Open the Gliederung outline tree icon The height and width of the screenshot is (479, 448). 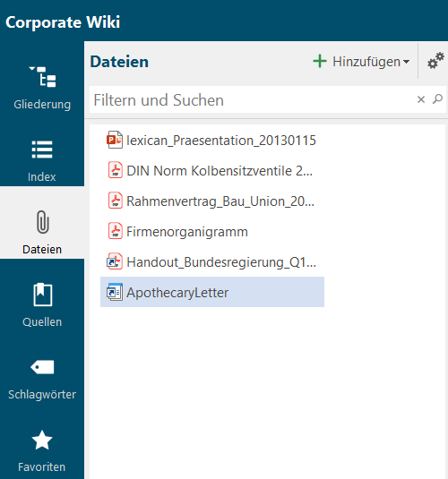point(42,77)
